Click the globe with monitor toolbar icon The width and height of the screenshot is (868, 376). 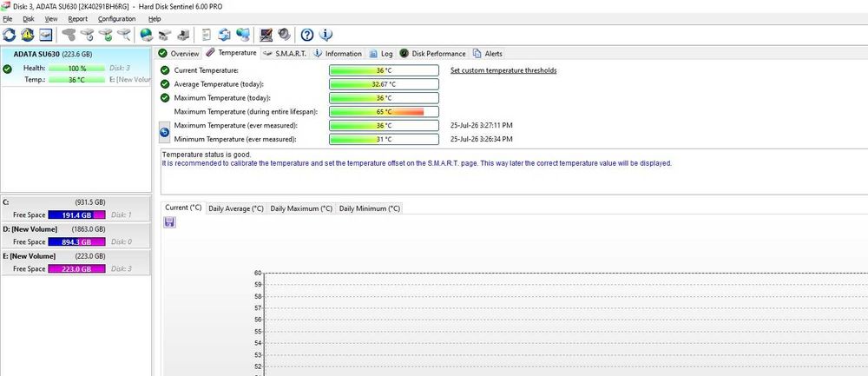(x=242, y=35)
